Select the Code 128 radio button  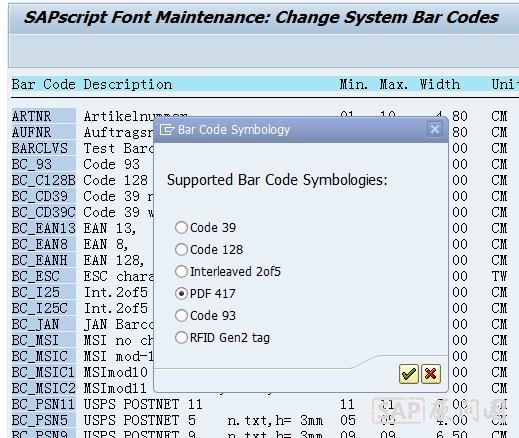[181, 250]
